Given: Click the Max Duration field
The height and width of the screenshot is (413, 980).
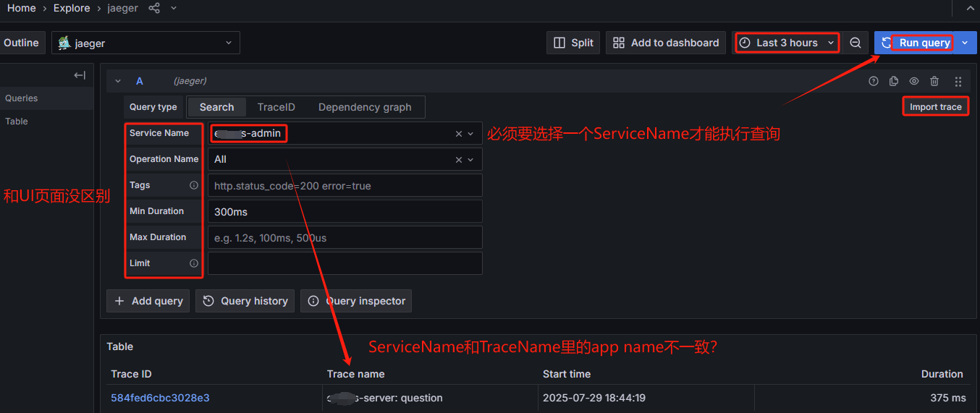Looking at the screenshot, I should [x=345, y=237].
